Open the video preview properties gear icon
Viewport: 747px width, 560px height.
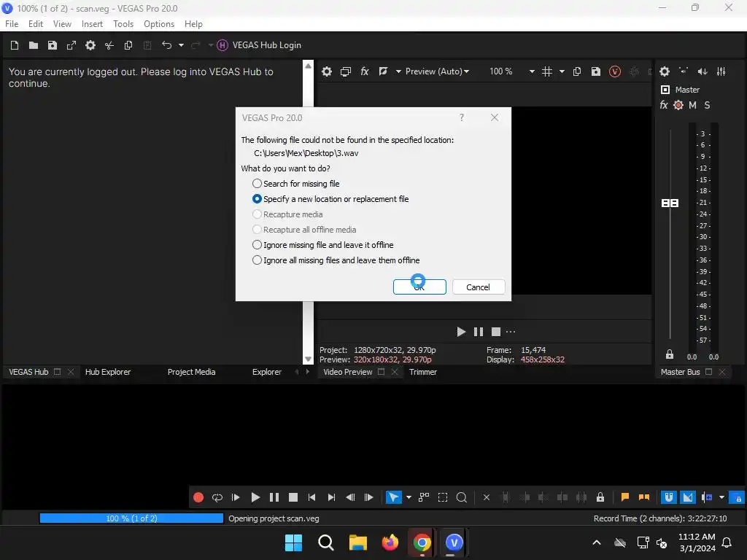coord(326,71)
